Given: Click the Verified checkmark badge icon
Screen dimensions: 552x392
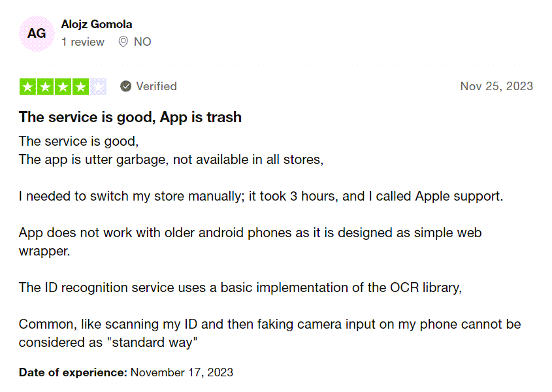Looking at the screenshot, I should click(x=125, y=86).
